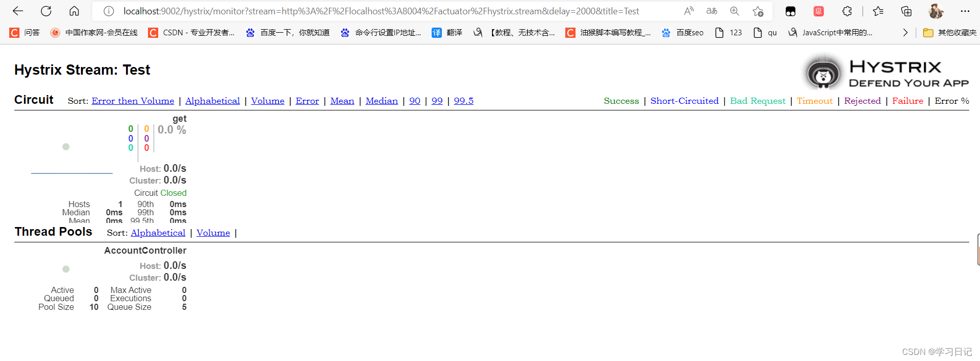Image resolution: width=980 pixels, height=361 pixels.
Task: Sort thread pools by Volume
Action: [214, 233]
